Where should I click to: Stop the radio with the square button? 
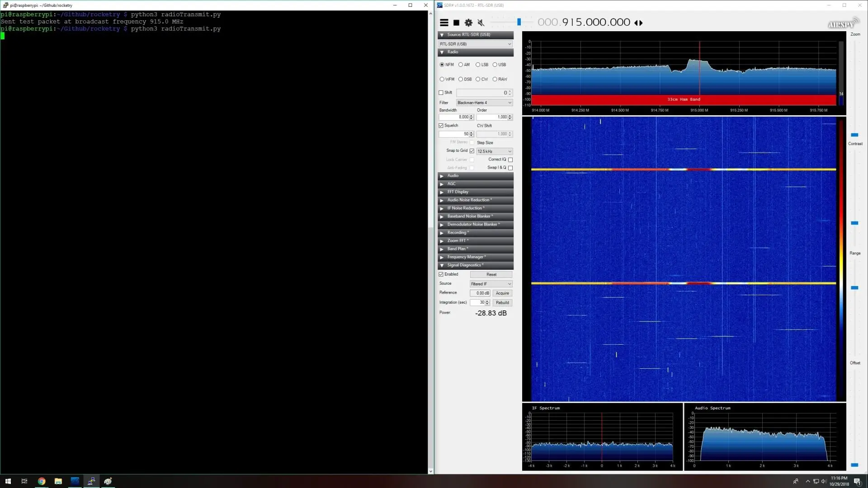click(x=456, y=23)
